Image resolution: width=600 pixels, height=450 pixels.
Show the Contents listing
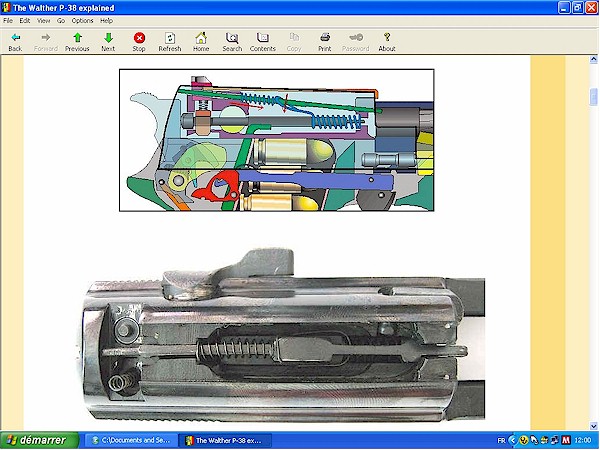point(262,42)
